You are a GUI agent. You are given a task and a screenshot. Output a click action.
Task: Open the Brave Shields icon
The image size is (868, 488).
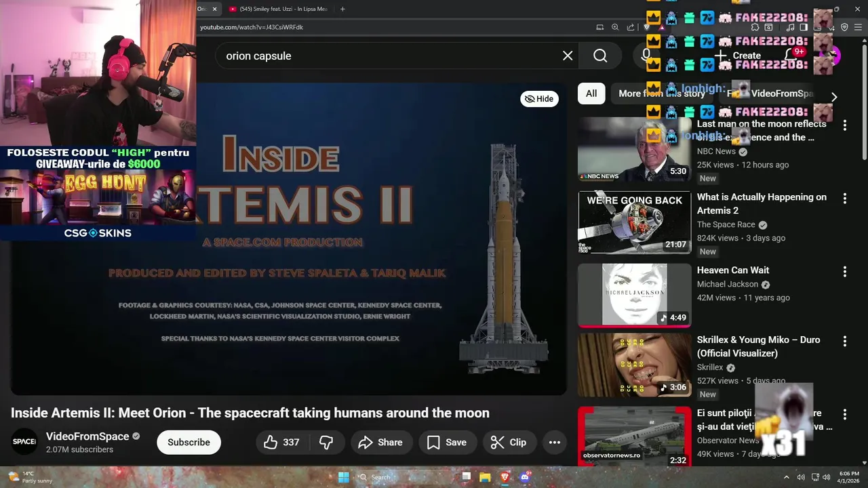pyautogui.click(x=647, y=27)
